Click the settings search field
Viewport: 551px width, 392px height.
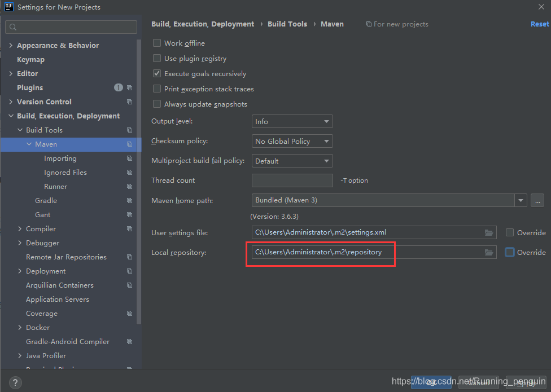pyautogui.click(x=71, y=27)
